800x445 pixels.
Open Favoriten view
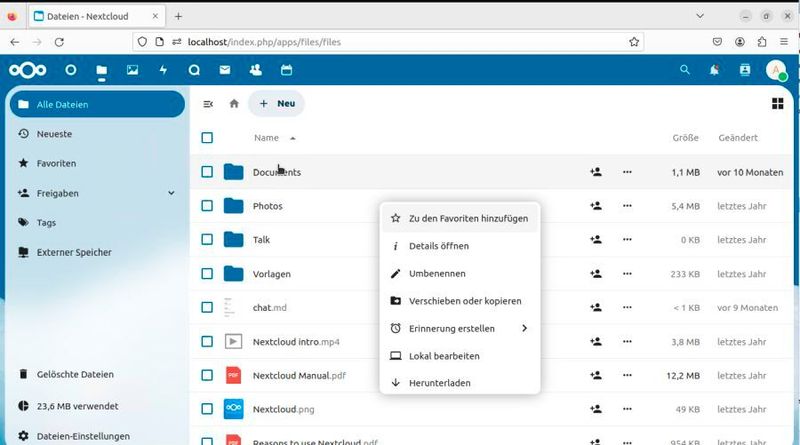point(97,163)
